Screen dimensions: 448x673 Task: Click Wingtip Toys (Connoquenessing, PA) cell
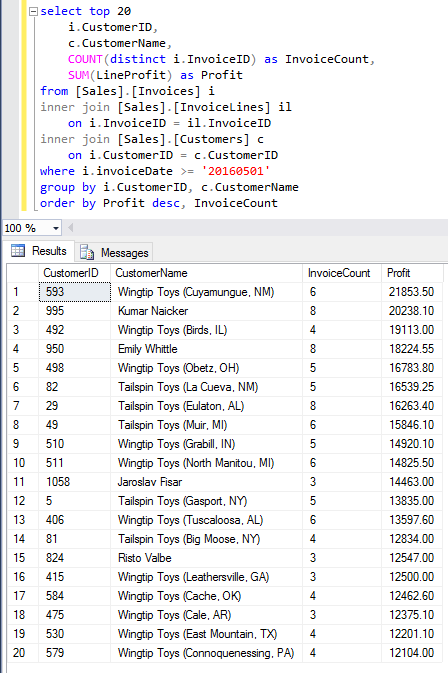207,653
